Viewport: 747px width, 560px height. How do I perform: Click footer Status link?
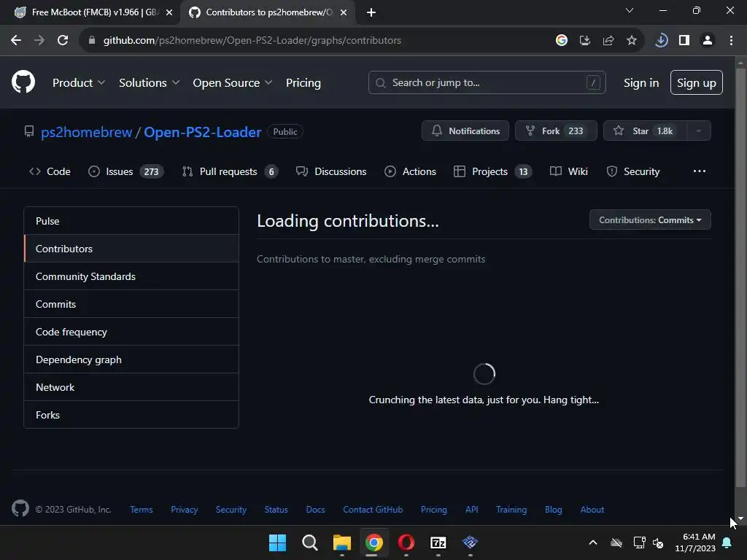click(276, 510)
